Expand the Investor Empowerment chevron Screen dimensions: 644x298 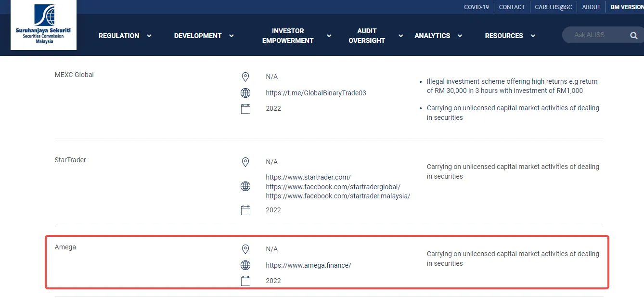coord(329,36)
